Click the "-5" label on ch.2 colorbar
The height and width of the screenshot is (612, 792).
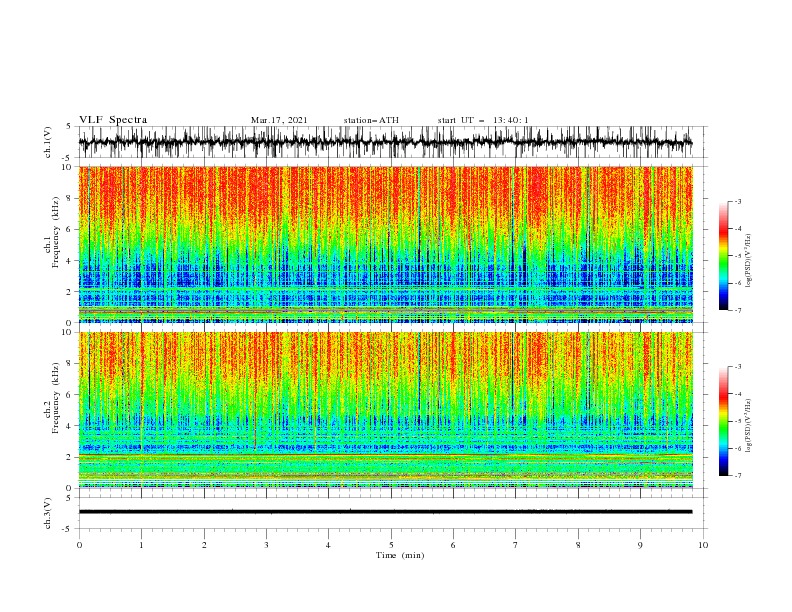[x=738, y=421]
